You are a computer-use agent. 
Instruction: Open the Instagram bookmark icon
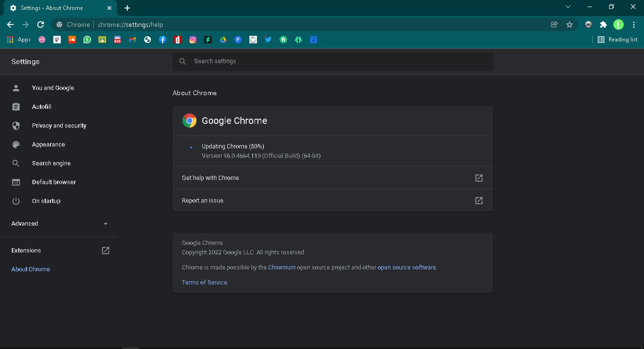(x=193, y=40)
